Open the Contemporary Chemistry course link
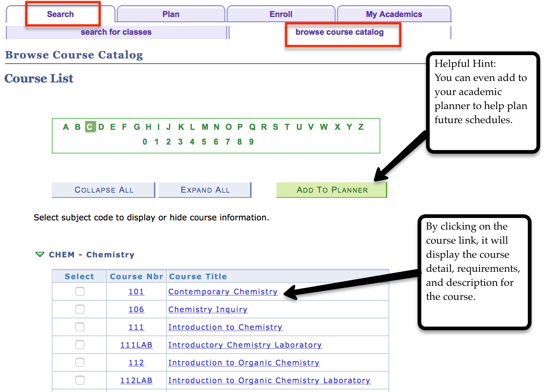This screenshot has width=549, height=392. tap(223, 292)
